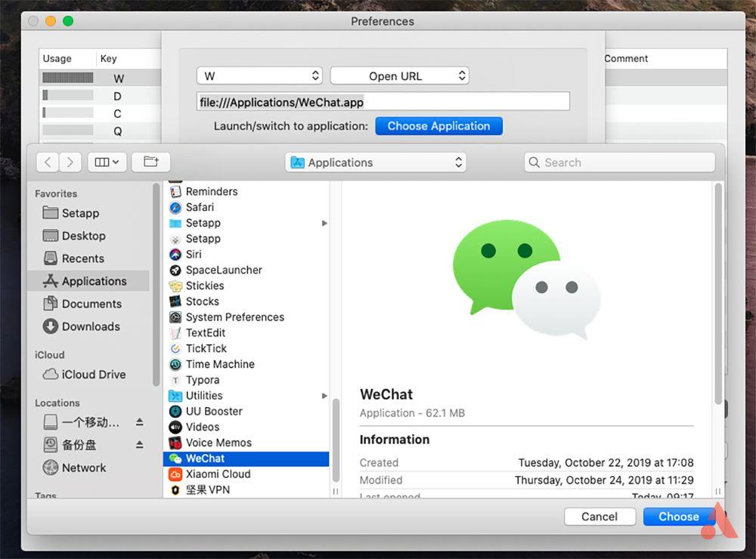Open the Open URL action dropdown
756x559 pixels.
point(399,76)
